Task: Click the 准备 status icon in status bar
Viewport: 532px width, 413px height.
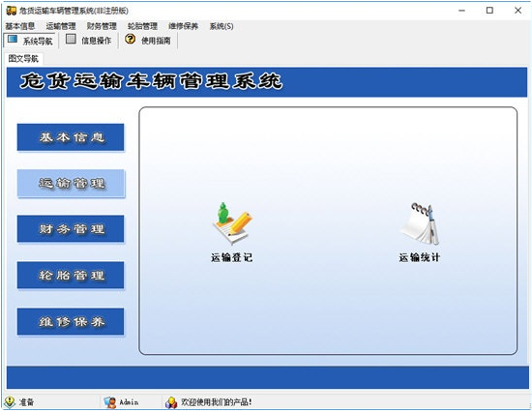Action: click(x=10, y=402)
